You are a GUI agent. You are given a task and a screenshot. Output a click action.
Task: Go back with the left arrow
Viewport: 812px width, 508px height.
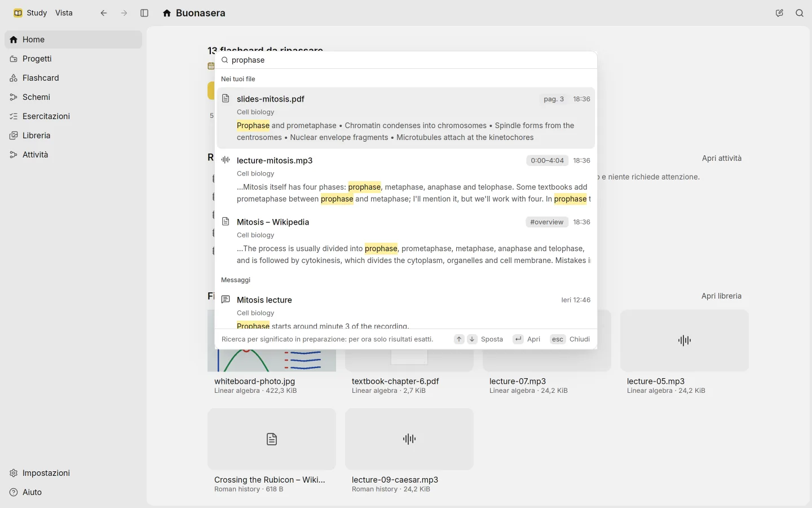click(x=104, y=13)
